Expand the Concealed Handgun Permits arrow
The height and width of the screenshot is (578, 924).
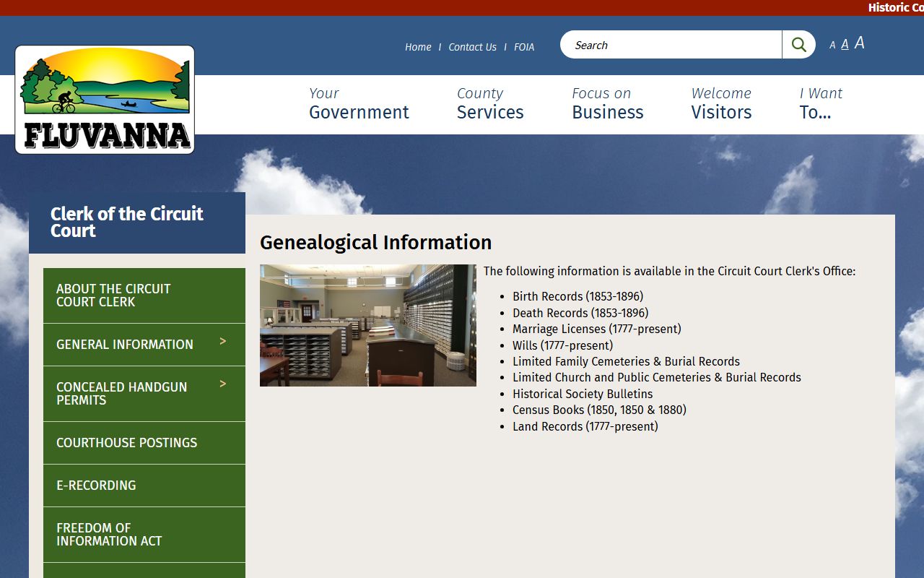click(223, 384)
